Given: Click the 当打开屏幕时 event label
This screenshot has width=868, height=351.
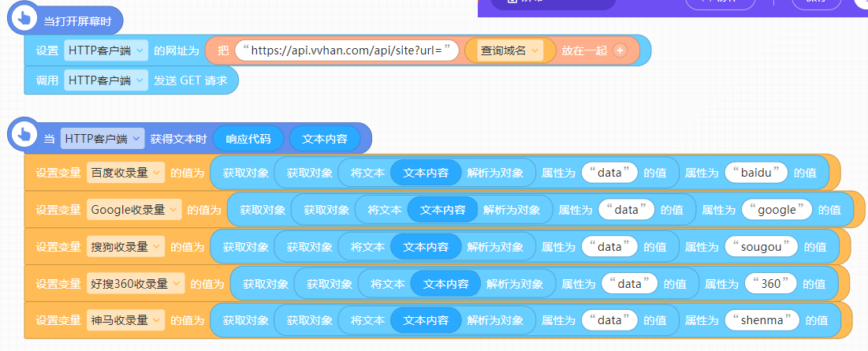Looking at the screenshot, I should pyautogui.click(x=77, y=21).
